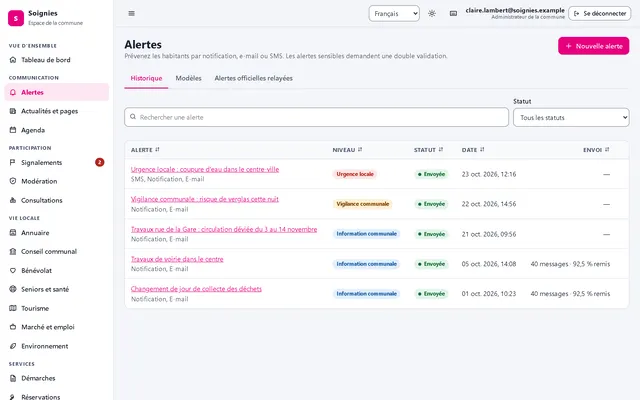
Task: Sort by the ENVOI column arrow
Action: click(607, 150)
